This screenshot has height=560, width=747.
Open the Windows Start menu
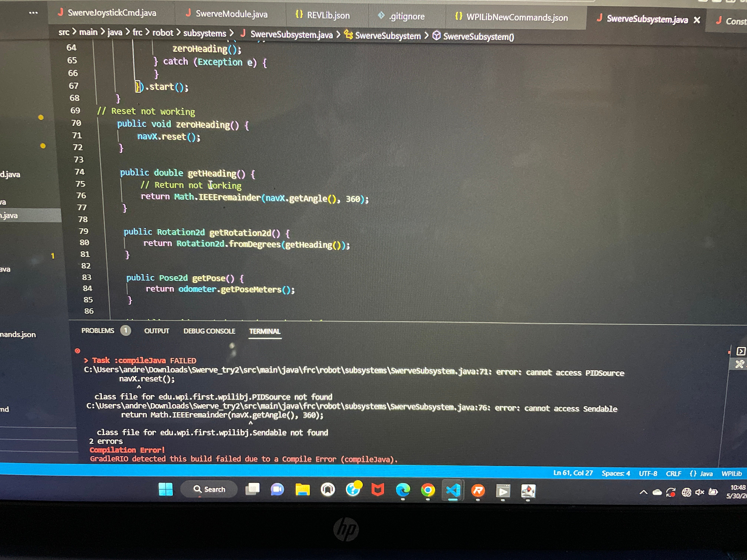click(x=165, y=489)
